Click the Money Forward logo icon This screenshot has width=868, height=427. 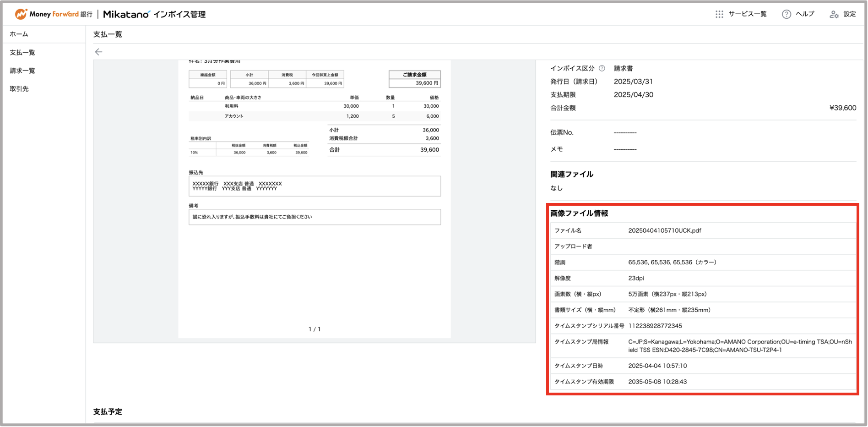[21, 14]
